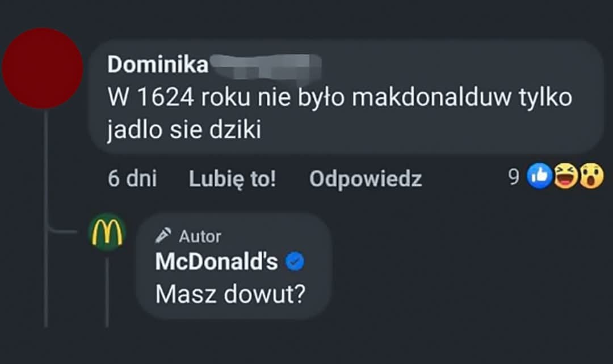Open the reaction count showing 9
613x364 pixels.
click(x=514, y=178)
